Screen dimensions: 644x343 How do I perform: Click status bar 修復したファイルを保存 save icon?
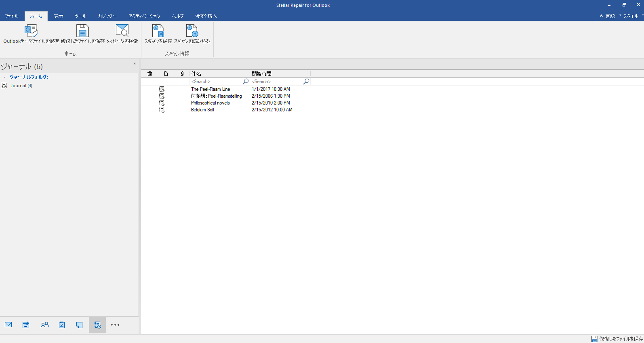(594, 339)
